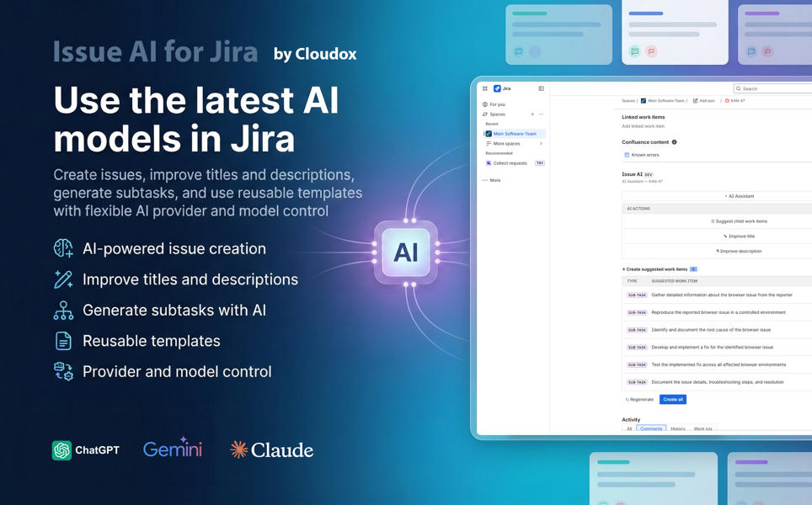Click the Known errors page icon
The image size is (812, 505).
click(627, 155)
